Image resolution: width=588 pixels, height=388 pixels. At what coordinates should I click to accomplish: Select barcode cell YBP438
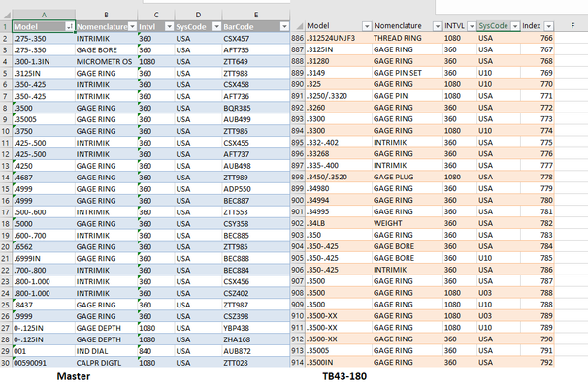click(x=256, y=328)
